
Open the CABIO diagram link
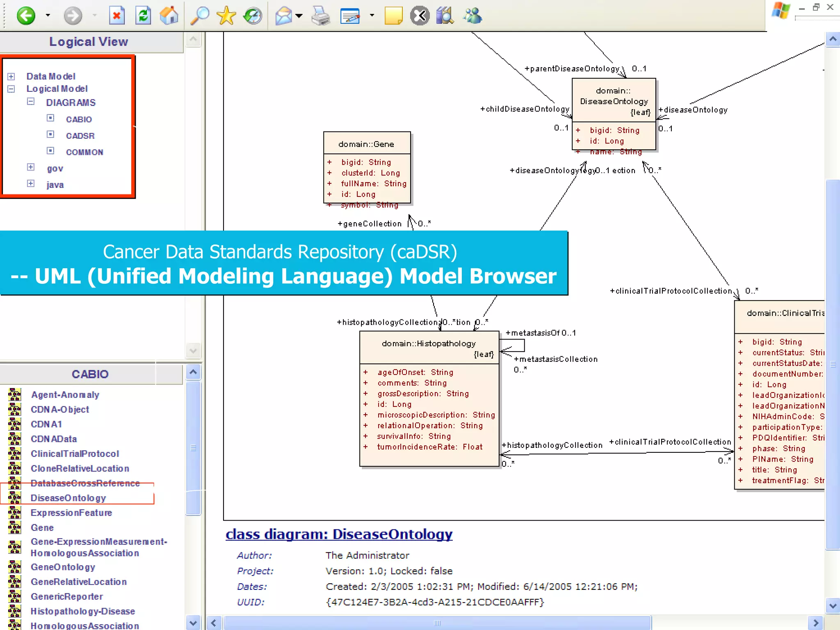79,119
